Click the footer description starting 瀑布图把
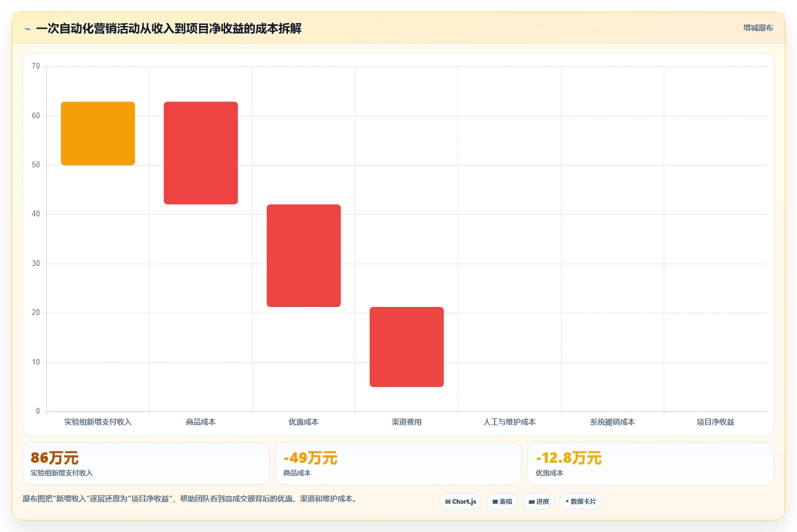Screen dimensions: 797x532 pos(191,499)
